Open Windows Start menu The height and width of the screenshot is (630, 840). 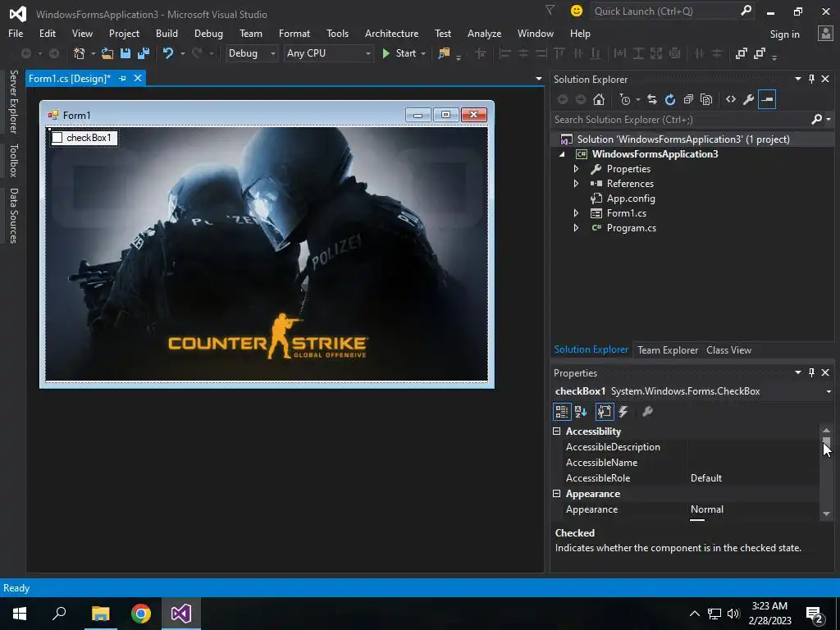(x=20, y=614)
